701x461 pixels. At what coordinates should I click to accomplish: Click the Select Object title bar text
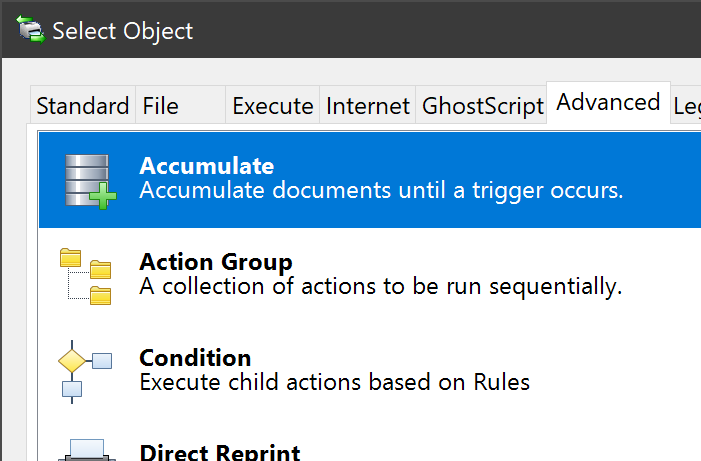[123, 31]
